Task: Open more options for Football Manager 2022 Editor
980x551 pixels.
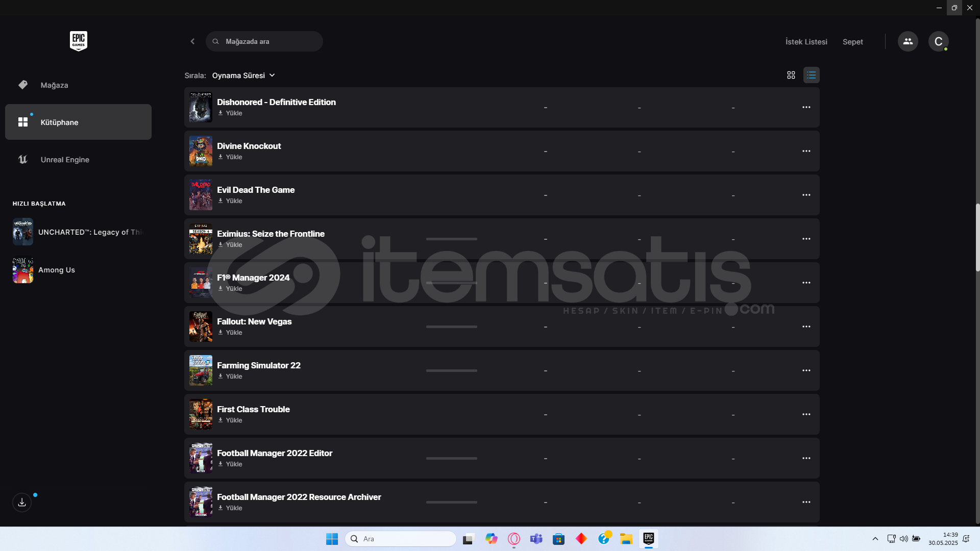Action: [x=806, y=458]
